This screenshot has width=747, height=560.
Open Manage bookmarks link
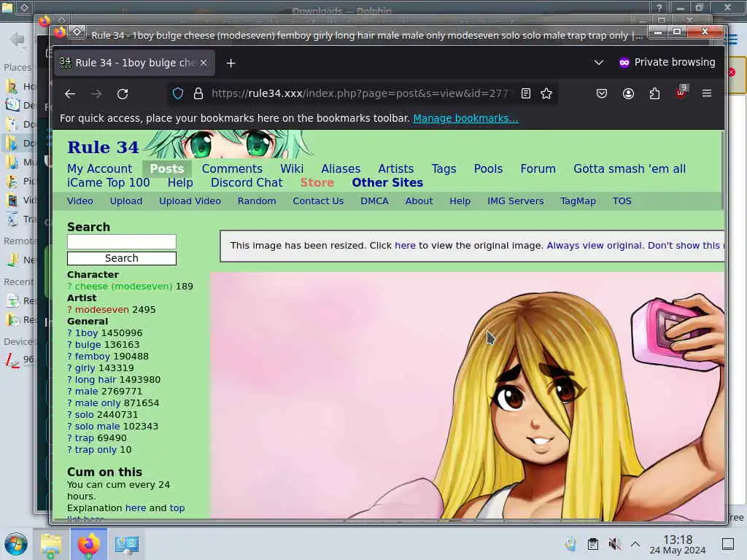pos(465,118)
